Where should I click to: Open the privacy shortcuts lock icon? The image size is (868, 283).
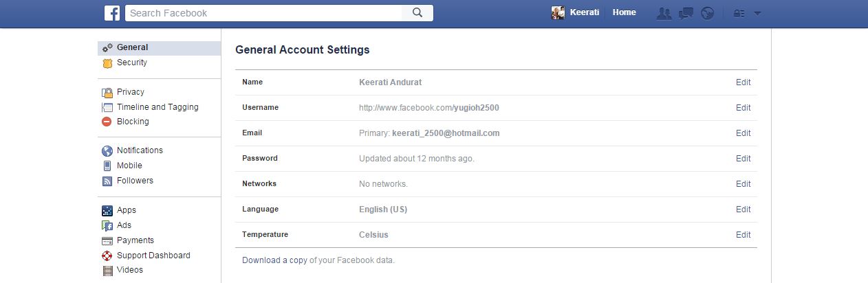739,13
